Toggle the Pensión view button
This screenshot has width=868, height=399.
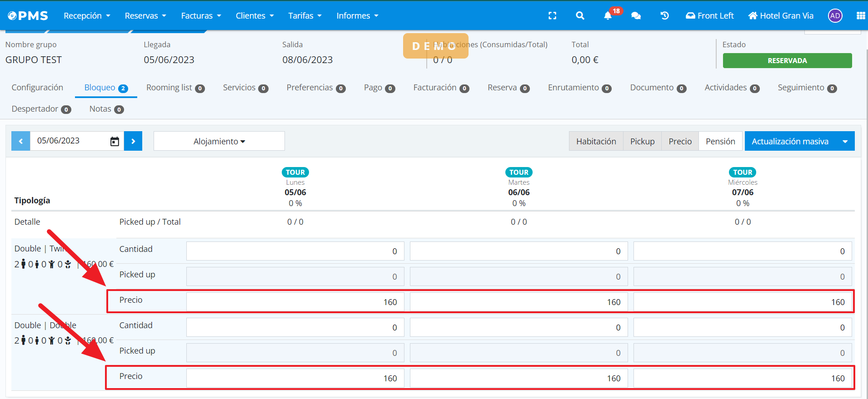pyautogui.click(x=720, y=141)
